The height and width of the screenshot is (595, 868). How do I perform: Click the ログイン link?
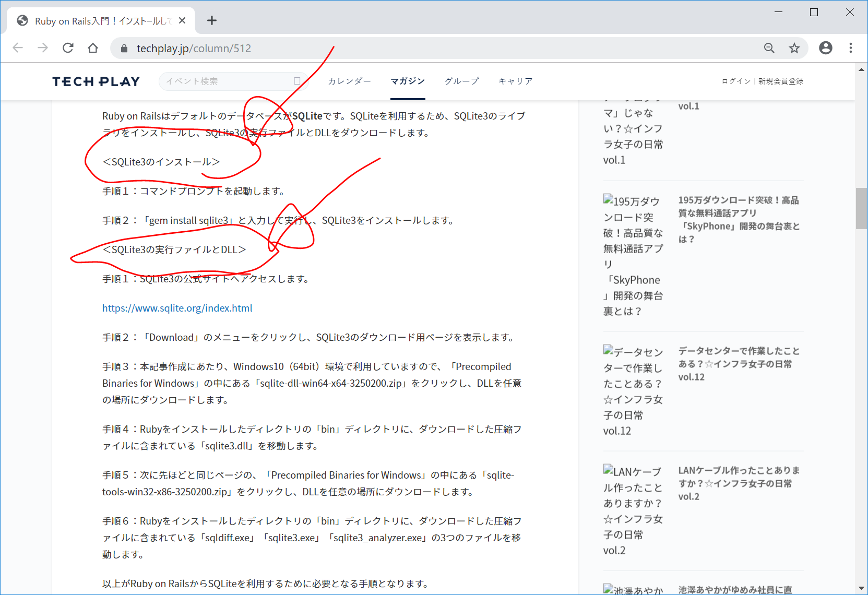click(x=736, y=81)
